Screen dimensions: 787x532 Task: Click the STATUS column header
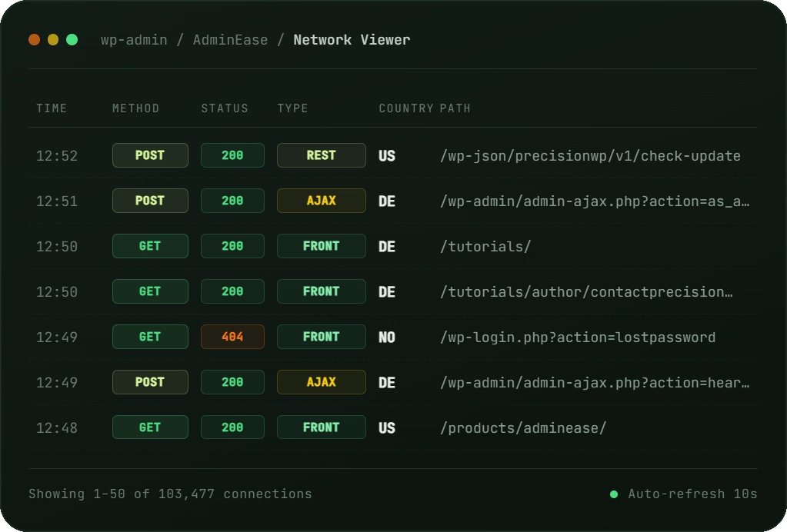coord(225,108)
